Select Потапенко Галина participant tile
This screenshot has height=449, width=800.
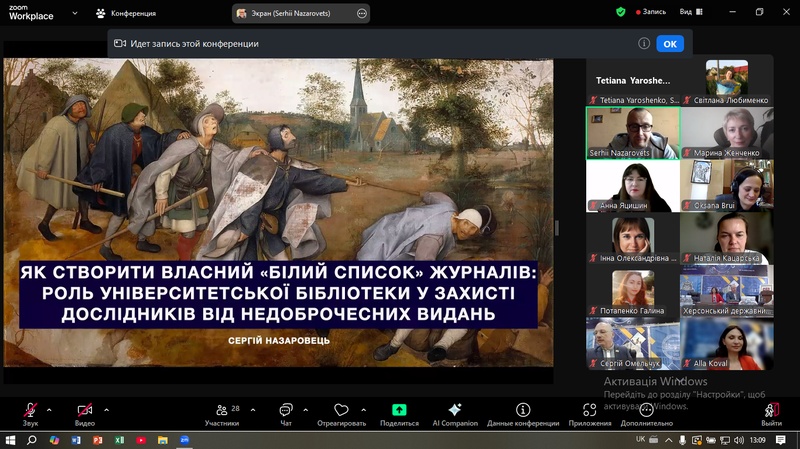(x=633, y=291)
